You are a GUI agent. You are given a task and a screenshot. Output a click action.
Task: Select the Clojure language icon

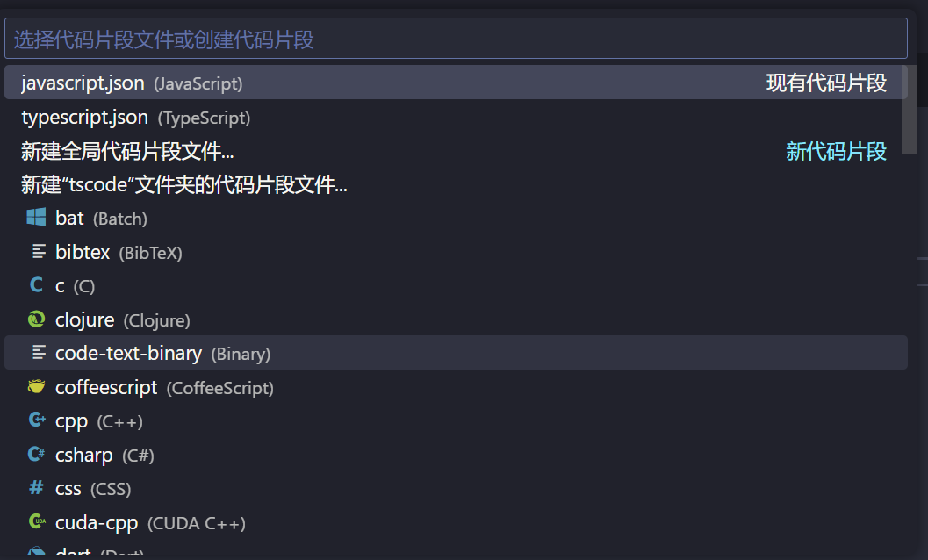coord(36,319)
